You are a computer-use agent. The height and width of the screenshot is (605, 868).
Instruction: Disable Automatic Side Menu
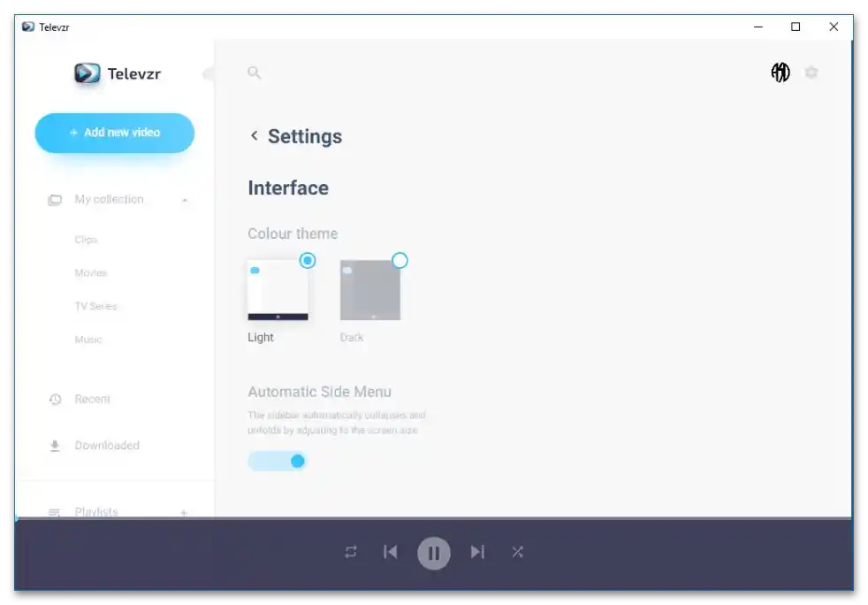pyautogui.click(x=278, y=461)
